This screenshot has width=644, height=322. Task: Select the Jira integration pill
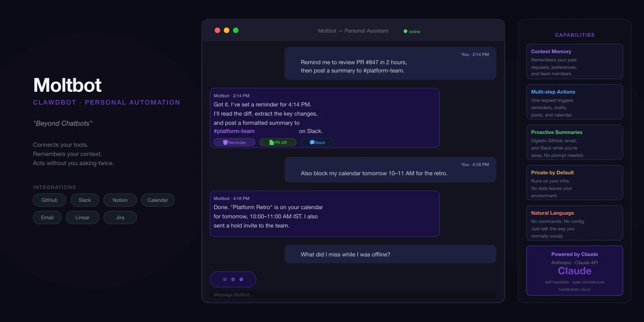[x=120, y=217]
